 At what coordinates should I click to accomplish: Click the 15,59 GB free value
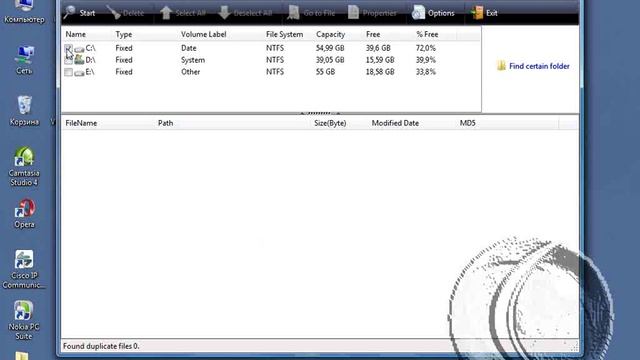pos(380,60)
